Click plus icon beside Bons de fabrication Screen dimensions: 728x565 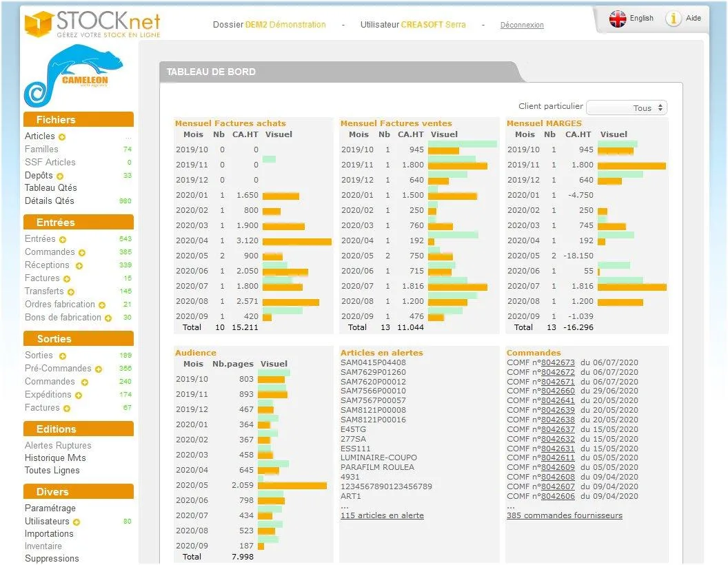point(108,318)
